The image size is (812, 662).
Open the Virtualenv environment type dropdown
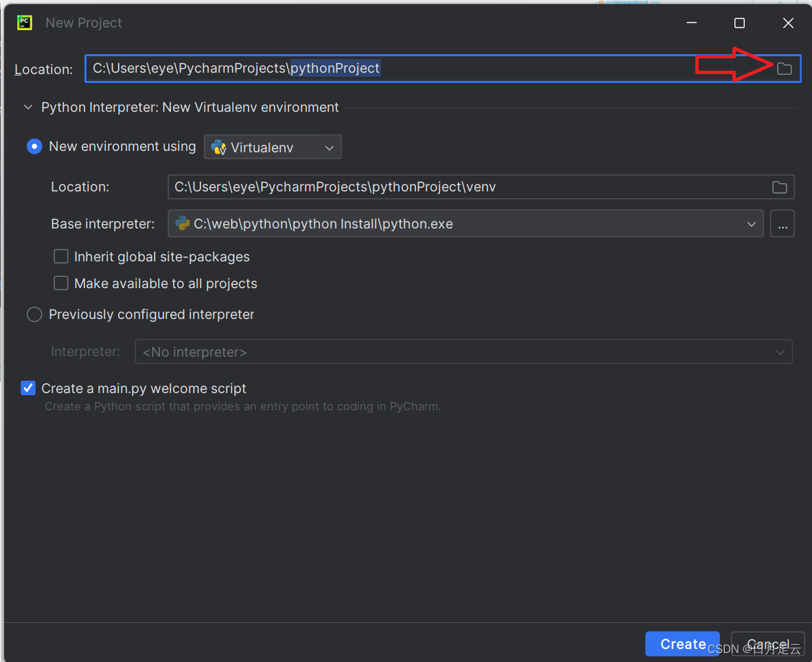click(x=272, y=147)
